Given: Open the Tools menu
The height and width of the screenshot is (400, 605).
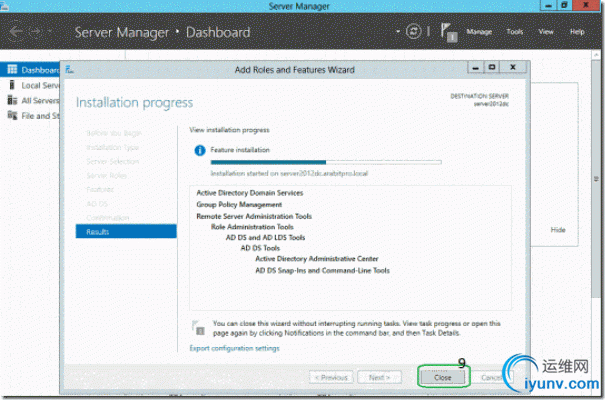Looking at the screenshot, I should tap(515, 32).
